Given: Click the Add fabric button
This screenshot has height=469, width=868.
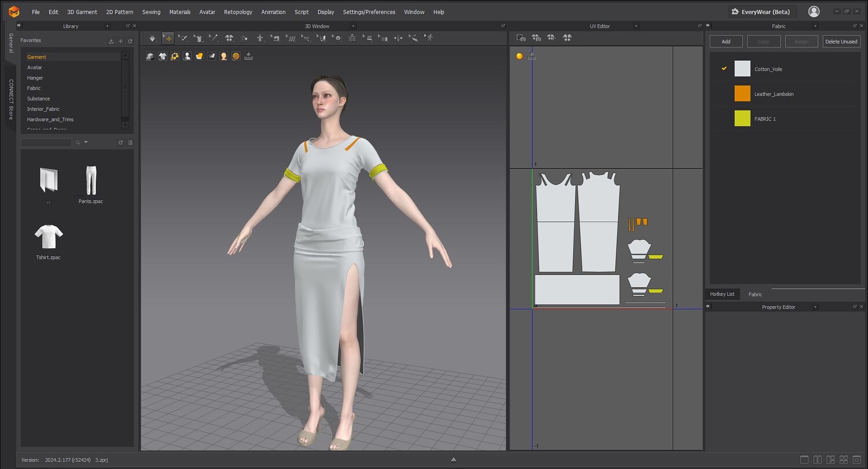Looking at the screenshot, I should tap(726, 42).
